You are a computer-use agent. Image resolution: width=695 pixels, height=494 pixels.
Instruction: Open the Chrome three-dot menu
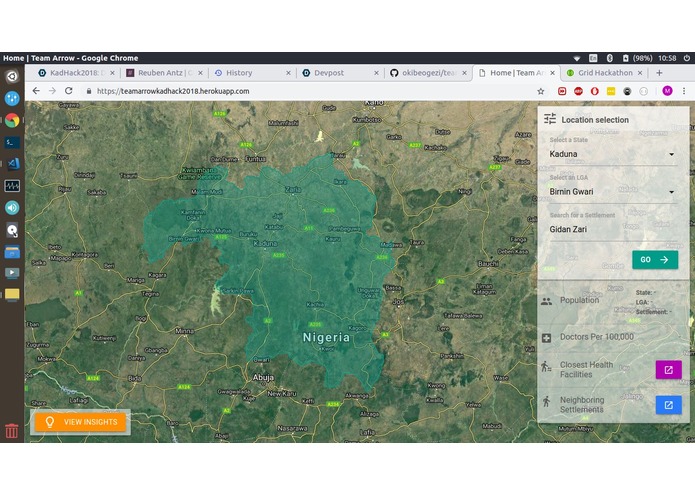point(684,91)
